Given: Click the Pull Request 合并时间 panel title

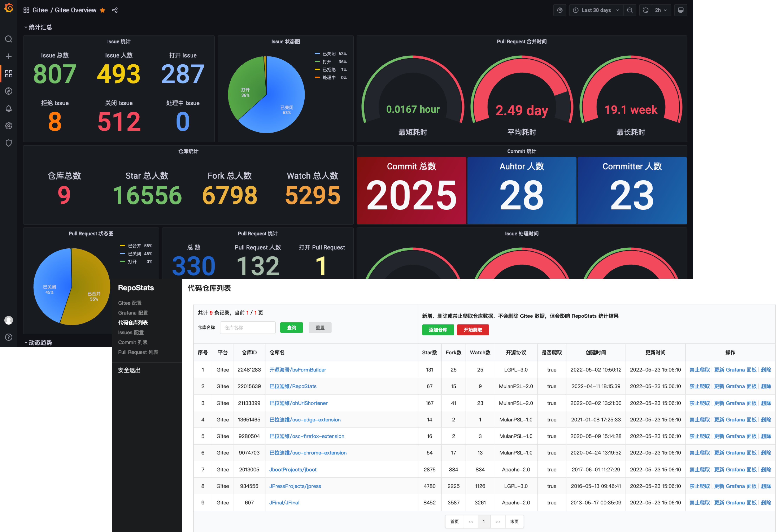Looking at the screenshot, I should tap(522, 41).
